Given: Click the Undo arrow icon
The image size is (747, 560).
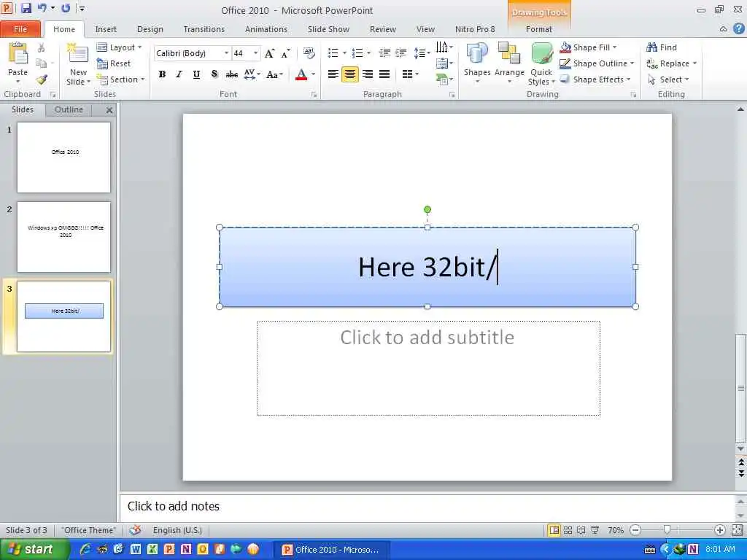Looking at the screenshot, I should point(42,8).
